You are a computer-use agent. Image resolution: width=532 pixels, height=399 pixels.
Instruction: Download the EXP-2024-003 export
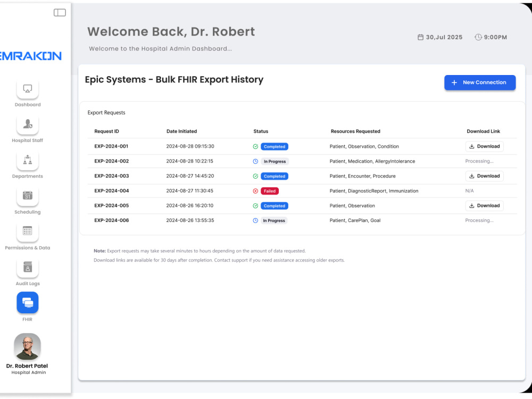point(484,176)
